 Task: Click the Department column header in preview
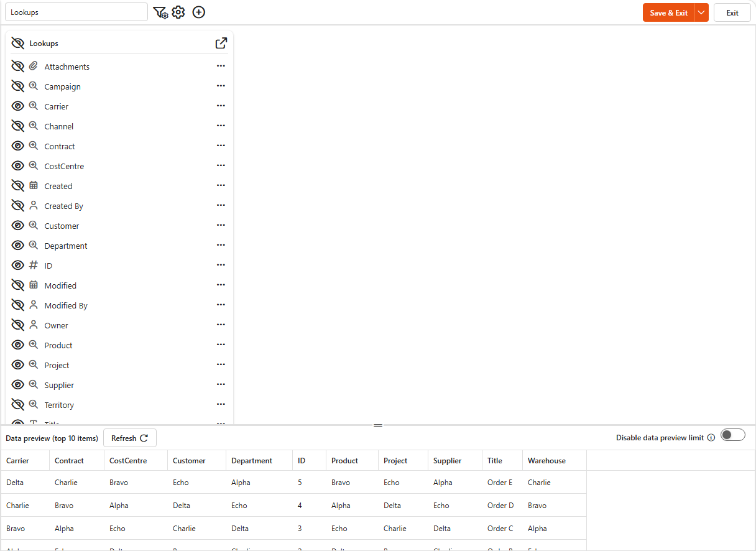pyautogui.click(x=259, y=461)
